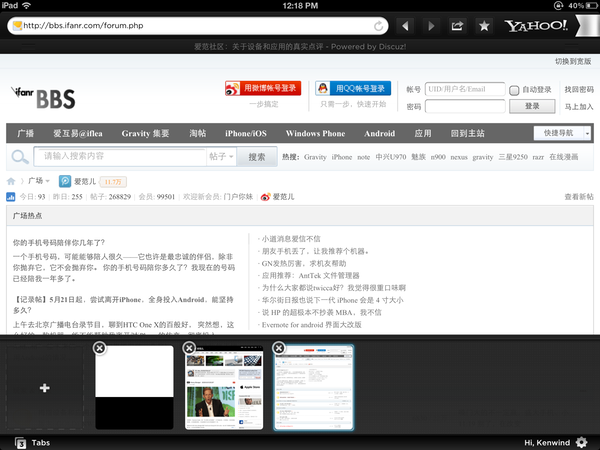Click the stats chart icon
This screenshot has width=600, height=450.
(x=11, y=197)
